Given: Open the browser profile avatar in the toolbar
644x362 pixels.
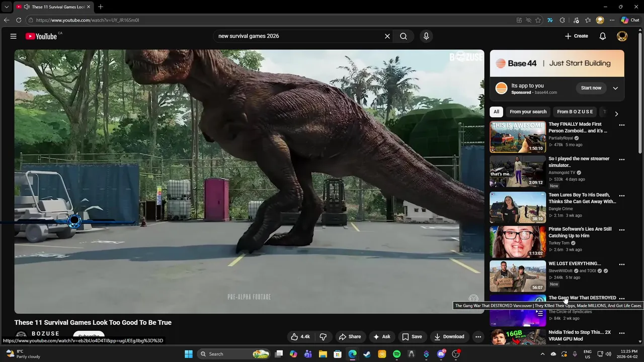Looking at the screenshot, I should click(x=600, y=20).
